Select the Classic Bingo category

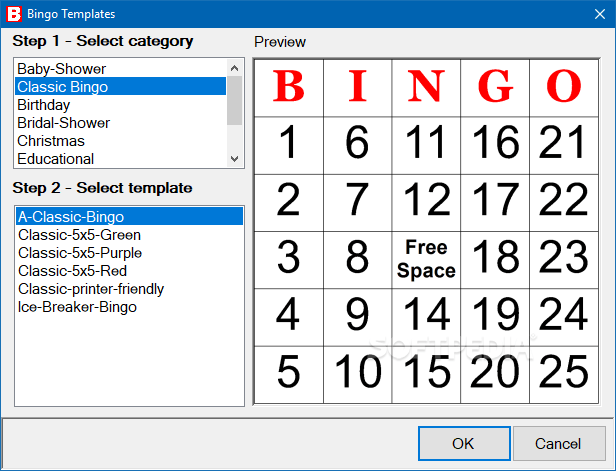click(x=121, y=86)
